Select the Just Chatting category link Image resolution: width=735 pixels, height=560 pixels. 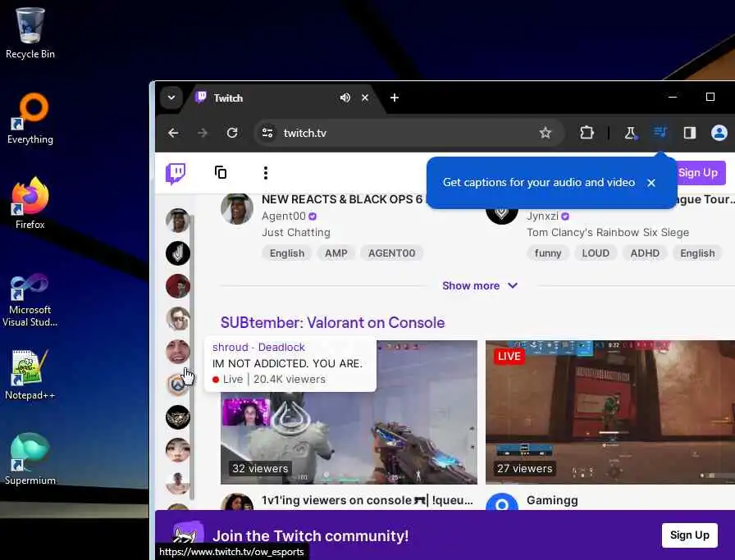pos(296,232)
